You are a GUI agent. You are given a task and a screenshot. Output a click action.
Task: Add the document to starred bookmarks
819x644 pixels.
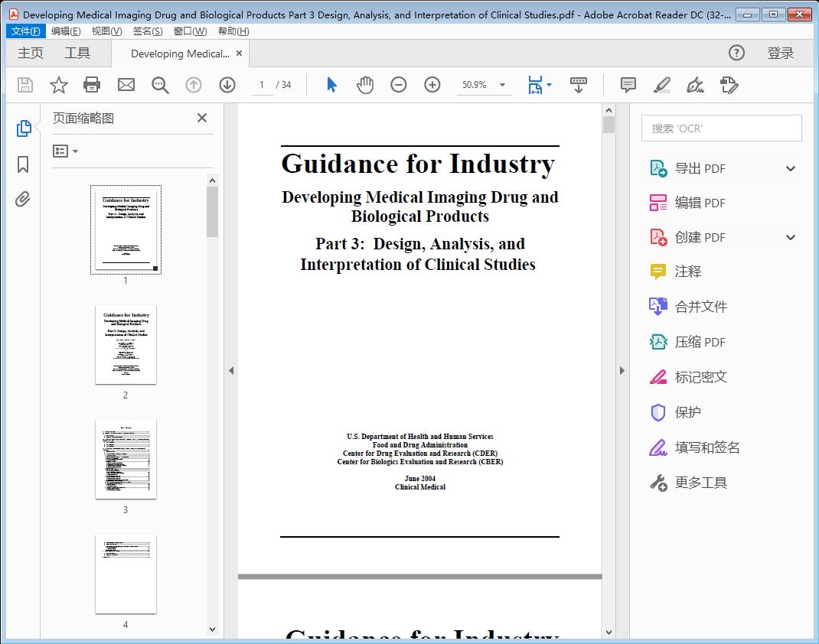point(58,85)
